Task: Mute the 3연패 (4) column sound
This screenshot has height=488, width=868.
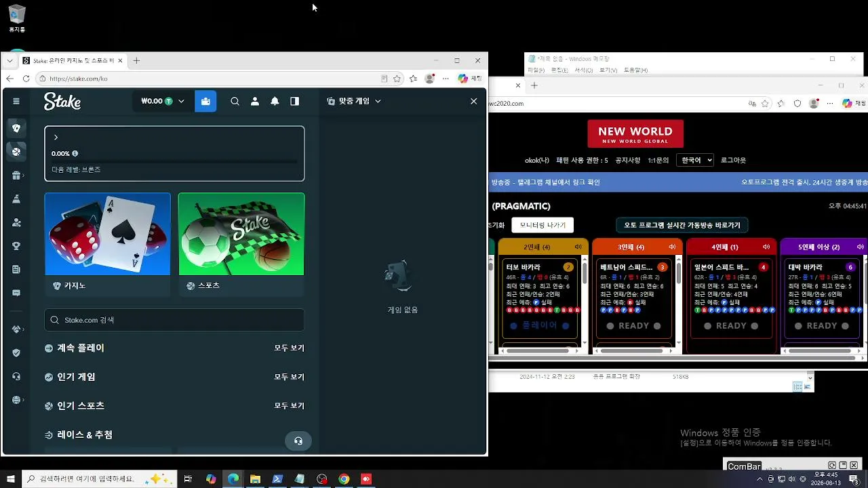Action: tap(672, 247)
